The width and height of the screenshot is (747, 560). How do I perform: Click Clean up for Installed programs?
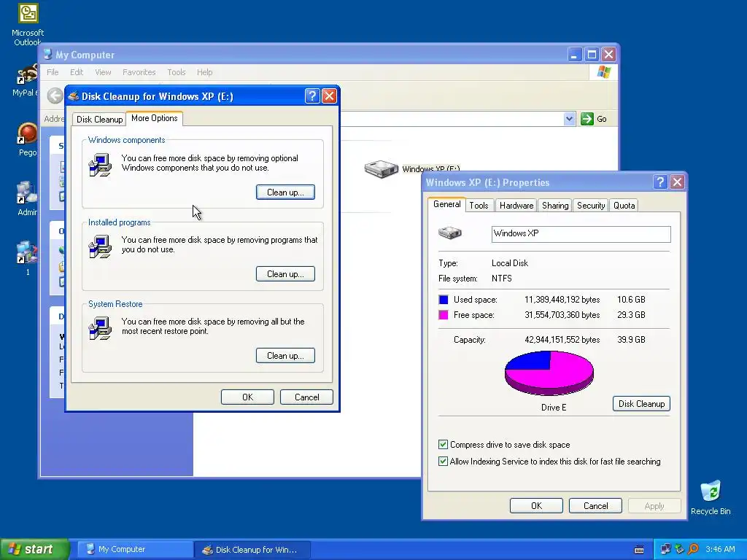[285, 274]
